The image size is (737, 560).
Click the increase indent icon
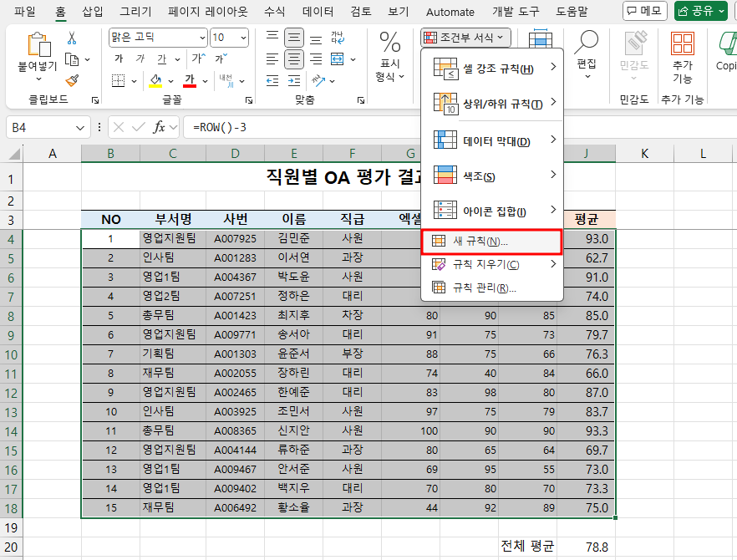coord(294,81)
